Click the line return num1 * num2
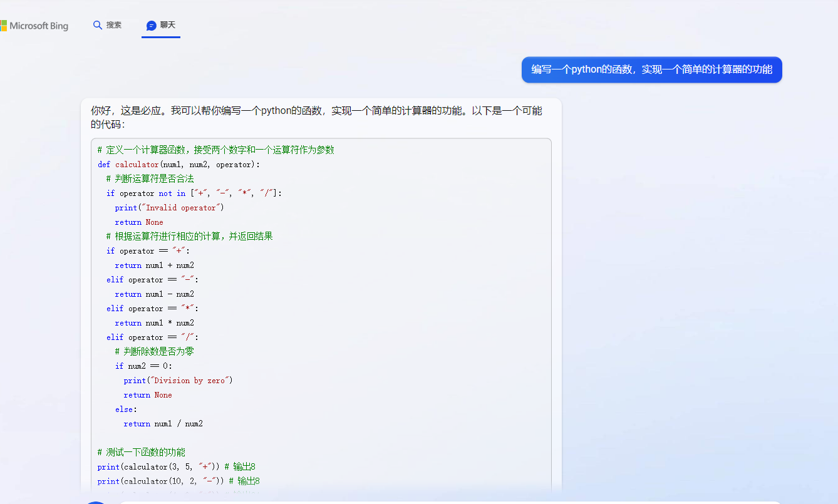 [155, 323]
